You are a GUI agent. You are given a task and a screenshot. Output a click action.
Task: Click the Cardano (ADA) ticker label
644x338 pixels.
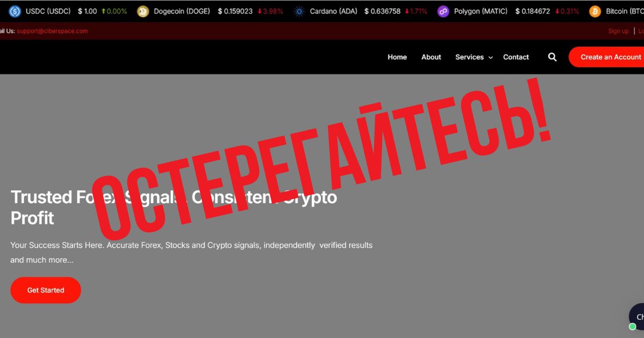[x=334, y=11]
